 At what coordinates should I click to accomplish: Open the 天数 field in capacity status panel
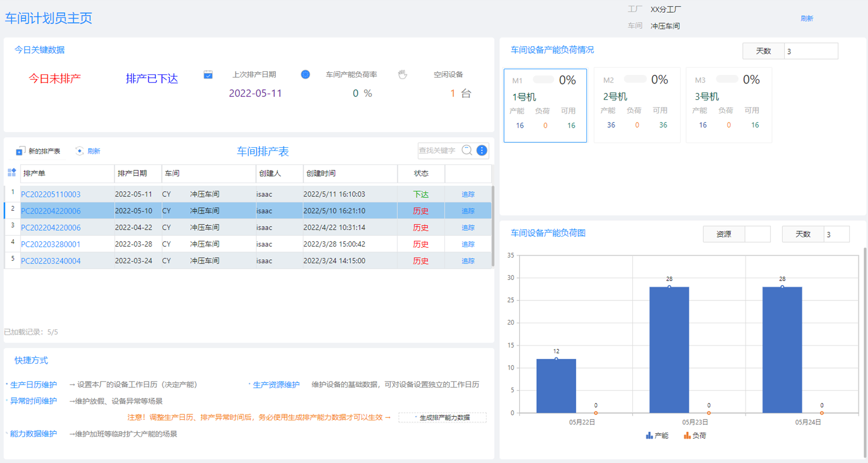click(811, 51)
